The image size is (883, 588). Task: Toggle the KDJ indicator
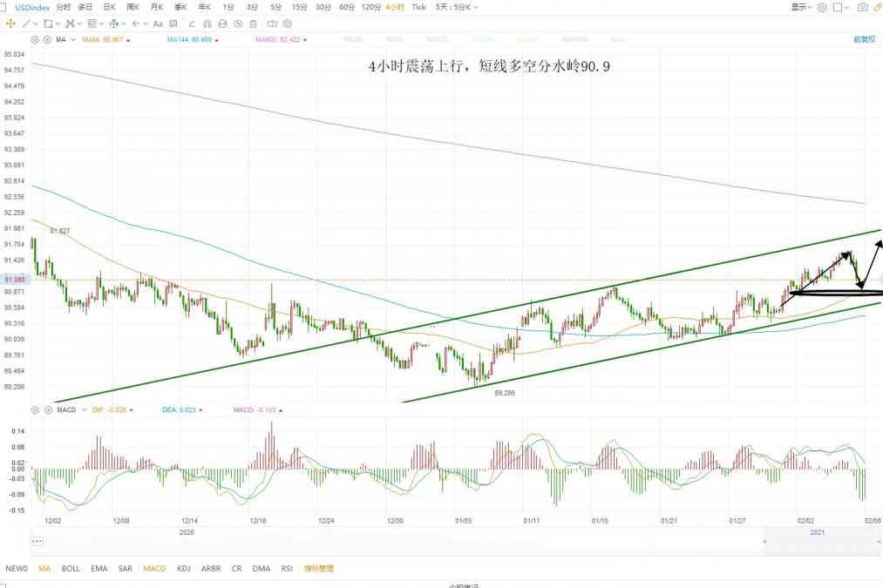pyautogui.click(x=183, y=569)
